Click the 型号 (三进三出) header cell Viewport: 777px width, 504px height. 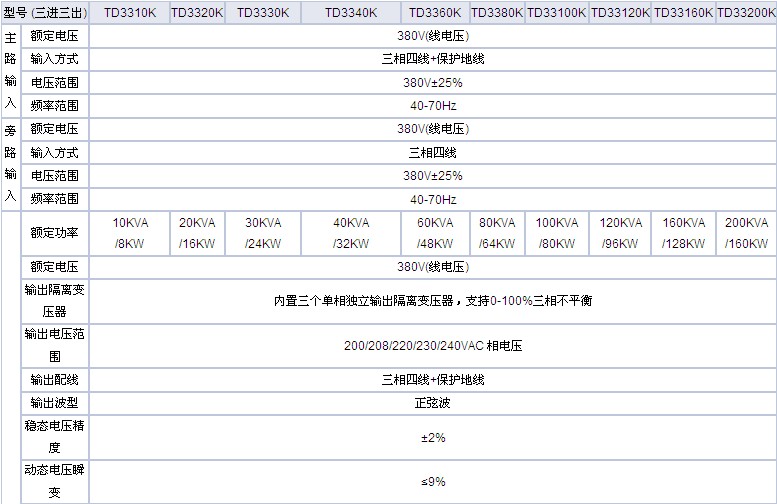44,13
